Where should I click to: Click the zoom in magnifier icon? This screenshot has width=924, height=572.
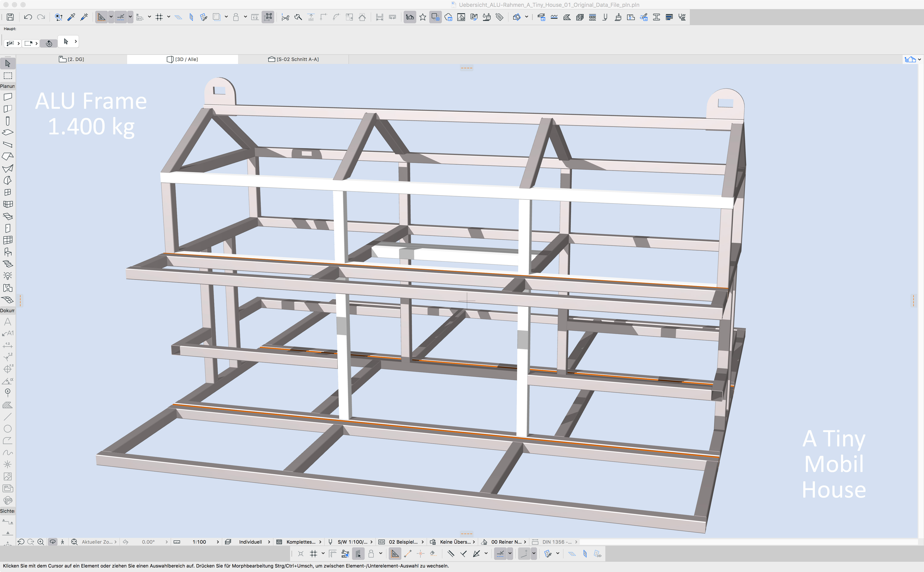pos(41,542)
